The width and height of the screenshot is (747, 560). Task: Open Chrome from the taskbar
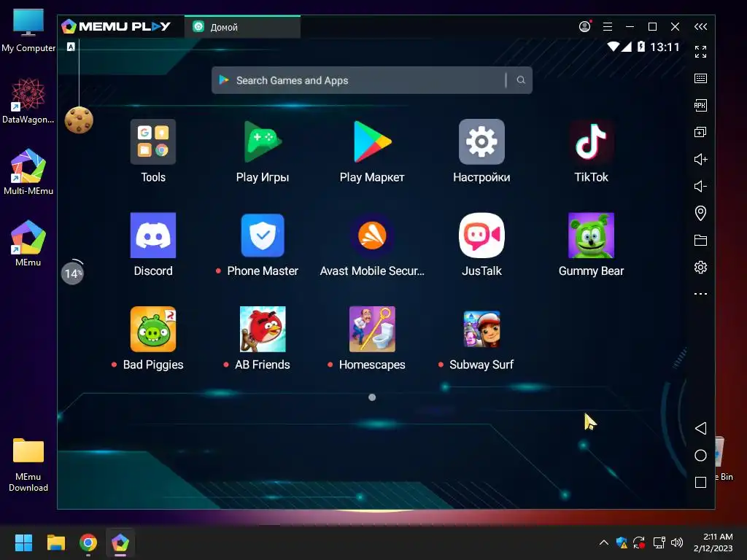(x=88, y=542)
